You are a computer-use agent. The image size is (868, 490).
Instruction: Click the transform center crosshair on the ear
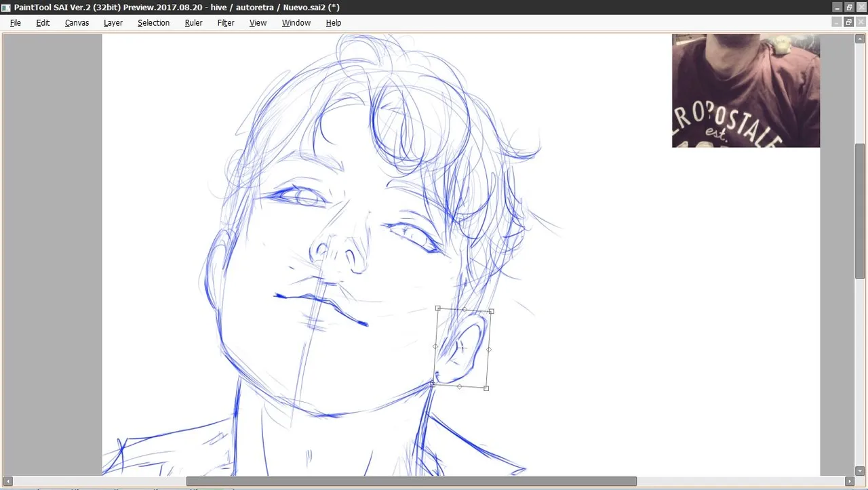462,348
